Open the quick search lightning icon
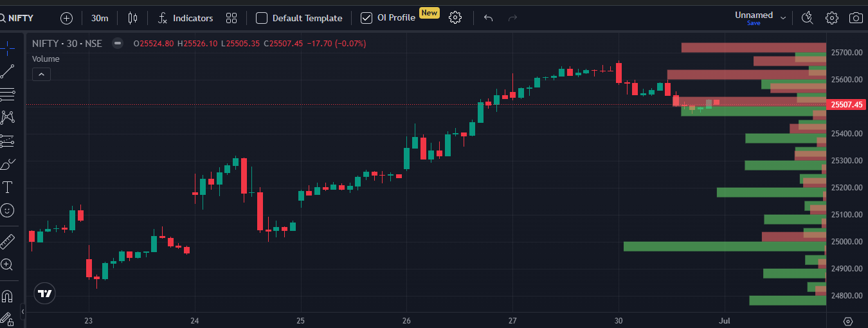The height and width of the screenshot is (328, 868). tap(808, 18)
